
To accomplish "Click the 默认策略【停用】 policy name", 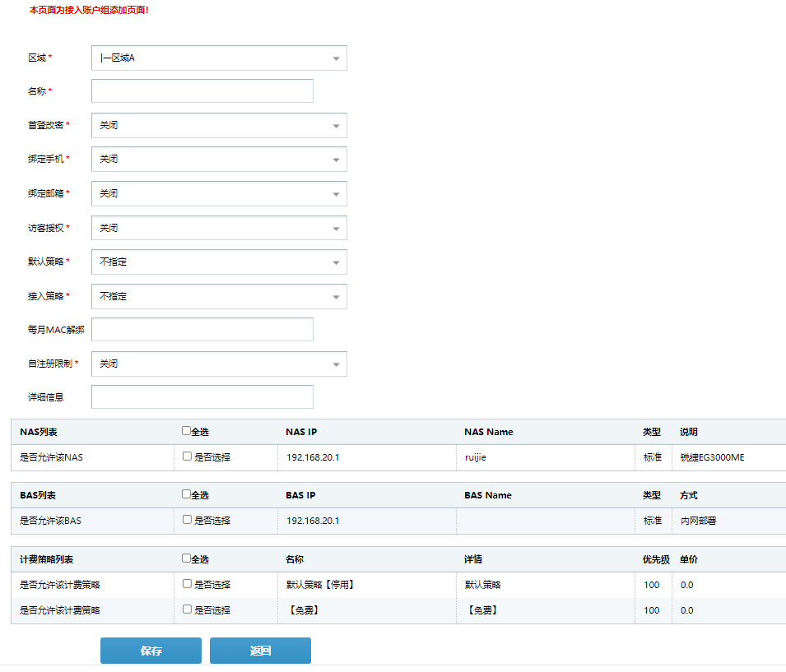I will point(320,585).
